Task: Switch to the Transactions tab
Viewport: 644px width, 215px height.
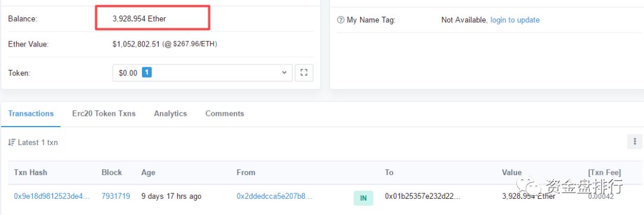Action: coord(31,113)
